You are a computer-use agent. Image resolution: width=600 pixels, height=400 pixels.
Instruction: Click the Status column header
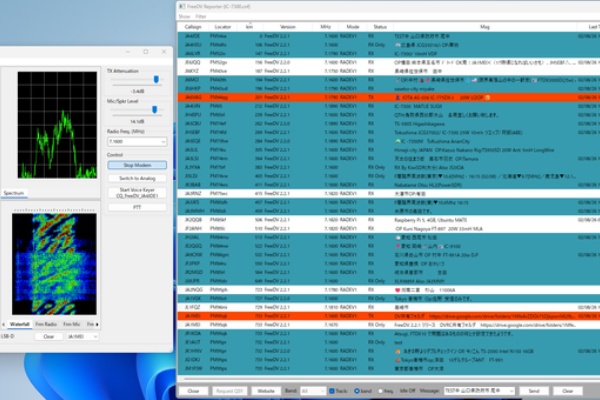[380, 27]
